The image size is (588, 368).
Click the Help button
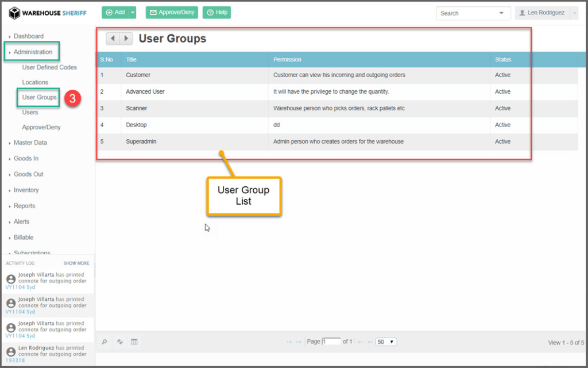(216, 13)
